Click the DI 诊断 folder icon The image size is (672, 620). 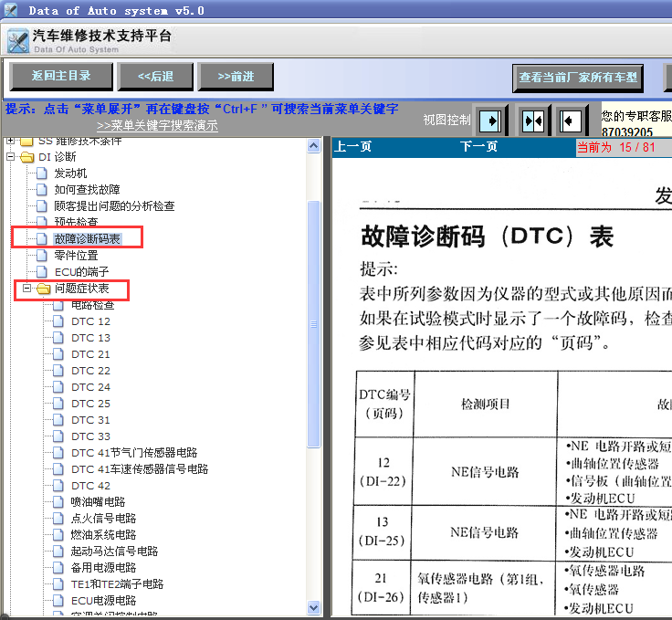(26, 157)
